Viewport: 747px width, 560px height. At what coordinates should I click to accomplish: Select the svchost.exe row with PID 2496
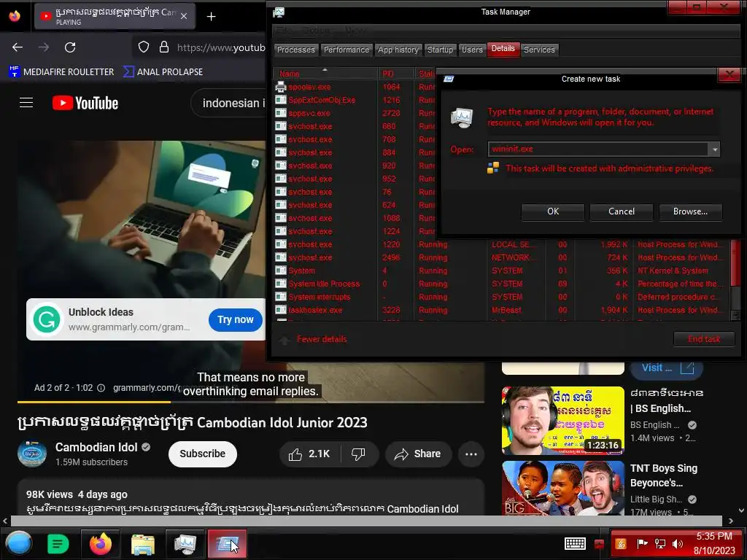502,257
